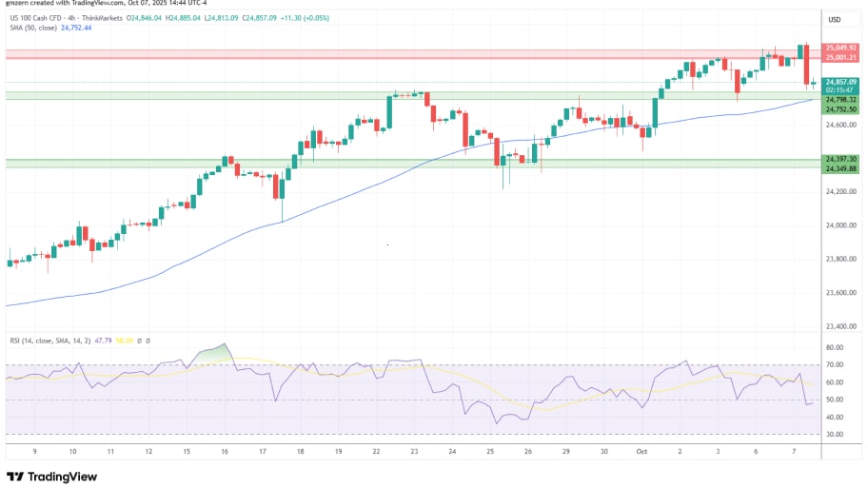Screen dimensions: 868x488
Task: Click the green 24,397.30 price label
Action: (x=841, y=159)
